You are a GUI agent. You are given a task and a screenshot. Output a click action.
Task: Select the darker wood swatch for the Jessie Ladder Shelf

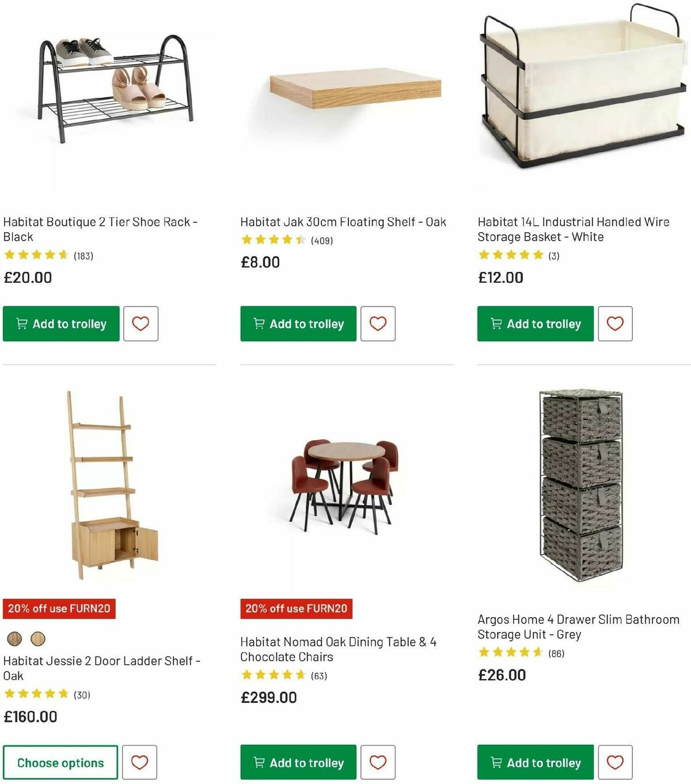pos(14,639)
